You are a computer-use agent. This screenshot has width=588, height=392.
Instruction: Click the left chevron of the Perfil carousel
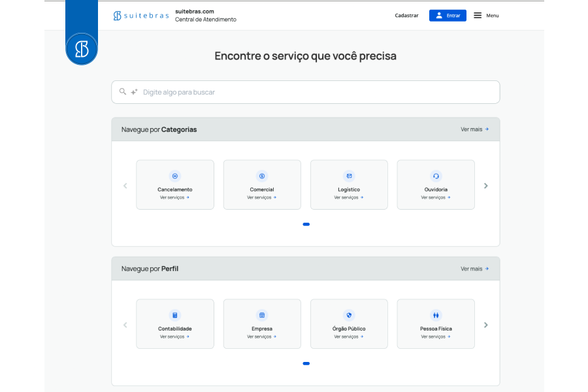125,325
